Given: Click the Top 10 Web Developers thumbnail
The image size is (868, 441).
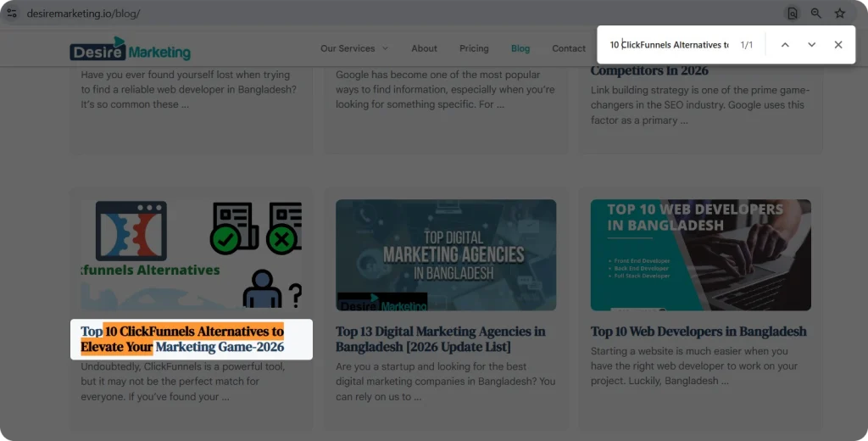Looking at the screenshot, I should 701,255.
